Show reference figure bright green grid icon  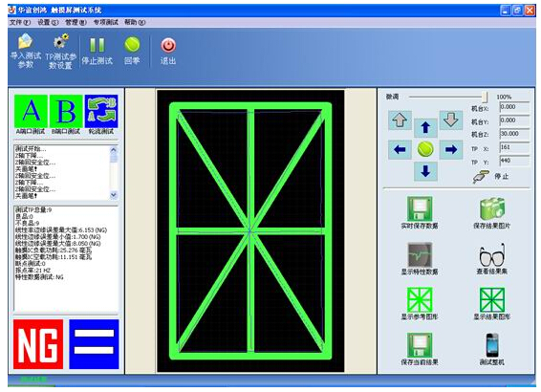coord(420,300)
